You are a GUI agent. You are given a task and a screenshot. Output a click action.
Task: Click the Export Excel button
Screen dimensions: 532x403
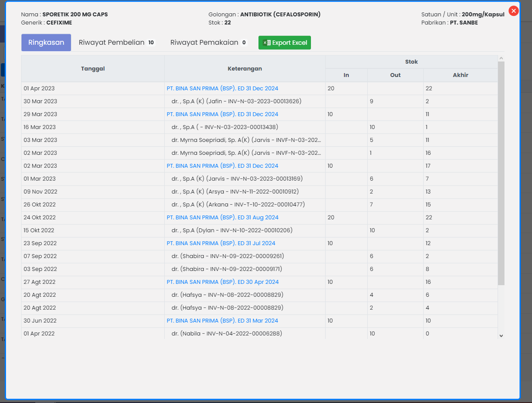pyautogui.click(x=285, y=43)
